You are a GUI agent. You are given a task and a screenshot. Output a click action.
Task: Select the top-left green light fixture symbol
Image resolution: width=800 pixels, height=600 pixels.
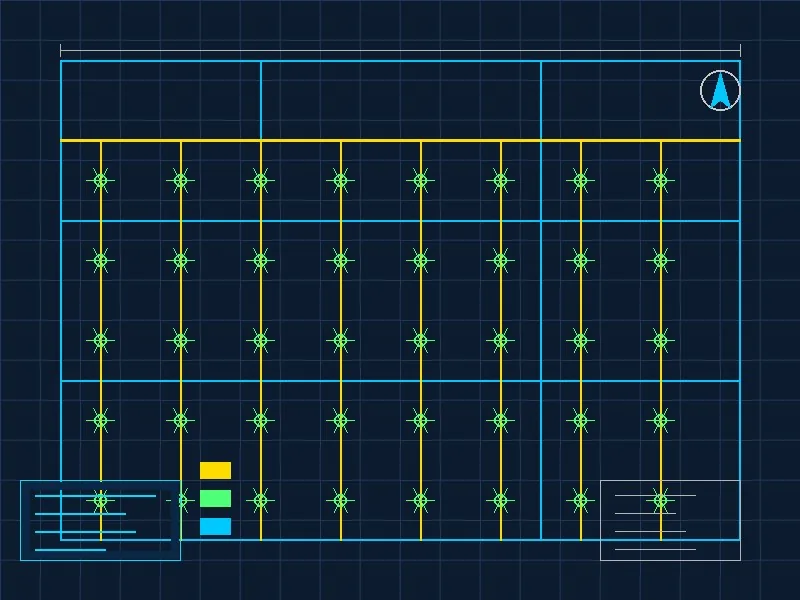(101, 180)
